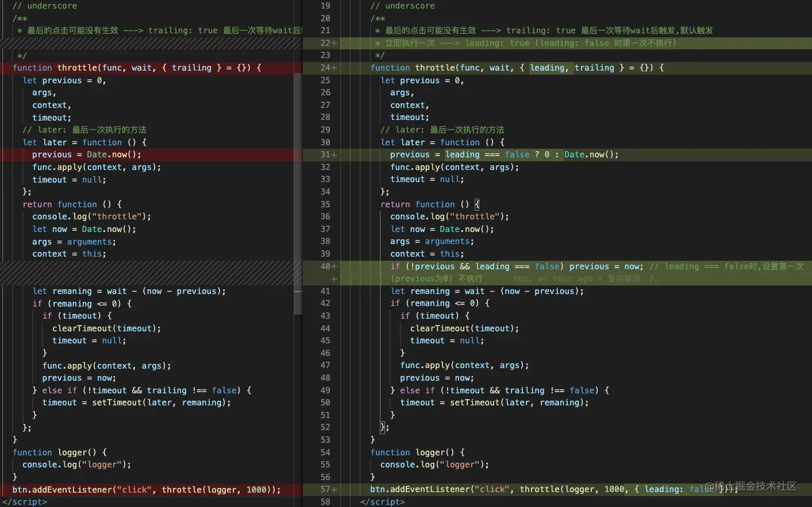The image size is (812, 507).
Task: Click "let later = function () {" in left pane
Action: pyautogui.click(x=84, y=142)
